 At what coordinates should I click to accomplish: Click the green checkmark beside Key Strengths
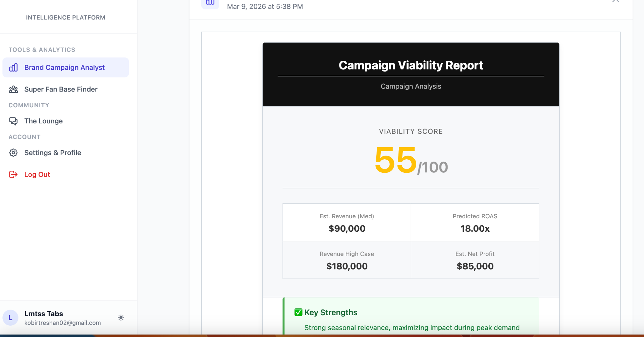click(298, 312)
